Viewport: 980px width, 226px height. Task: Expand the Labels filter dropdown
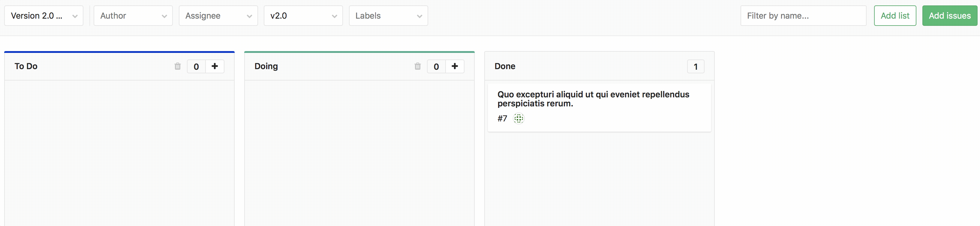click(x=388, y=16)
